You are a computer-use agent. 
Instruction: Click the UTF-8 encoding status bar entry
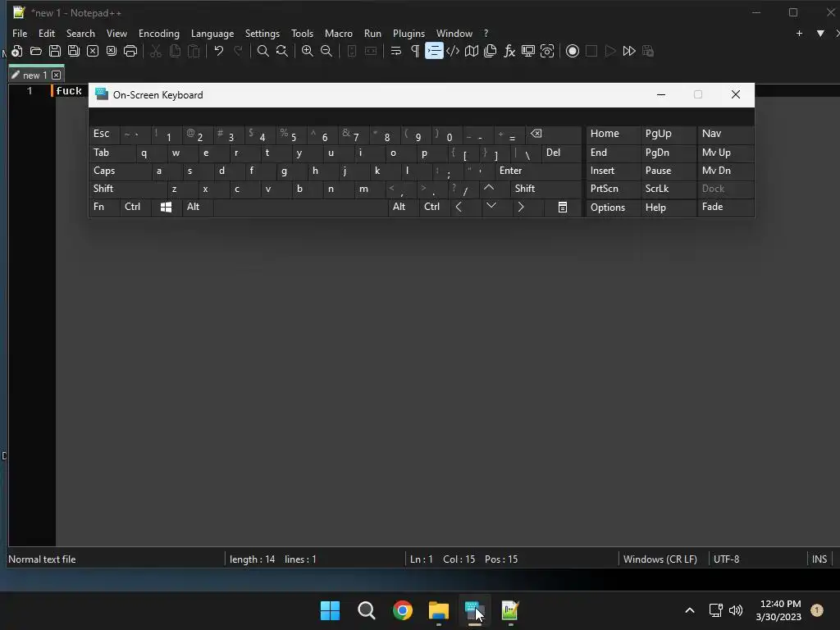pyautogui.click(x=727, y=559)
